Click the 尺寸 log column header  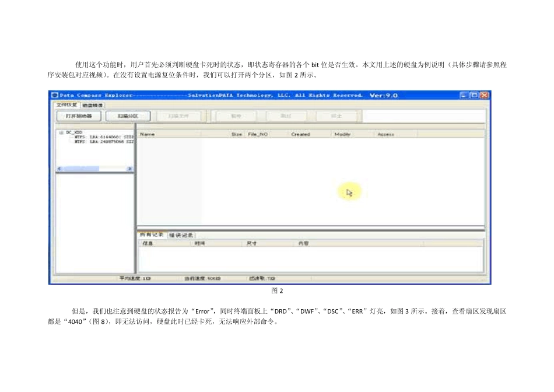point(268,243)
